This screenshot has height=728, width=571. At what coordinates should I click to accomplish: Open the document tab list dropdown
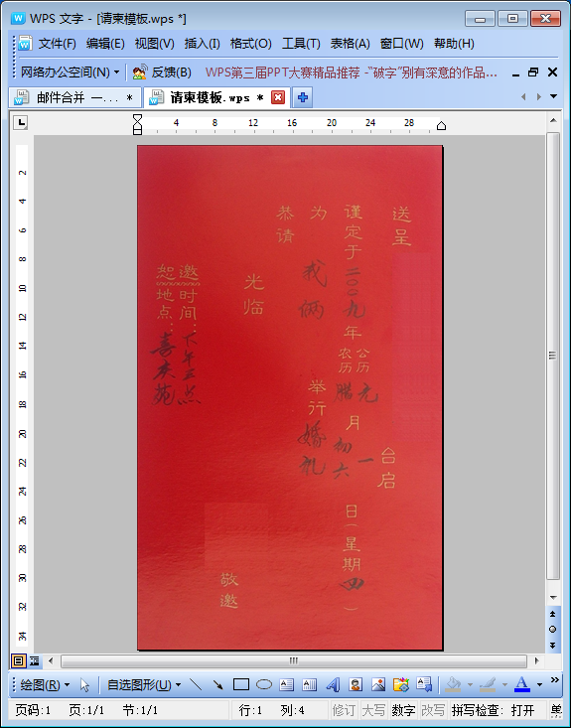[553, 96]
